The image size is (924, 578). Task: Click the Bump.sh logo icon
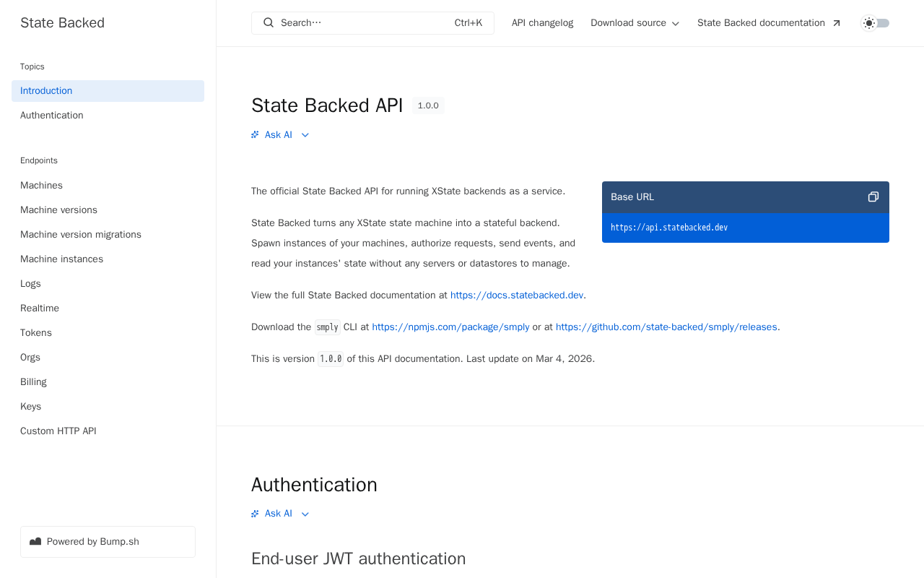[35, 542]
